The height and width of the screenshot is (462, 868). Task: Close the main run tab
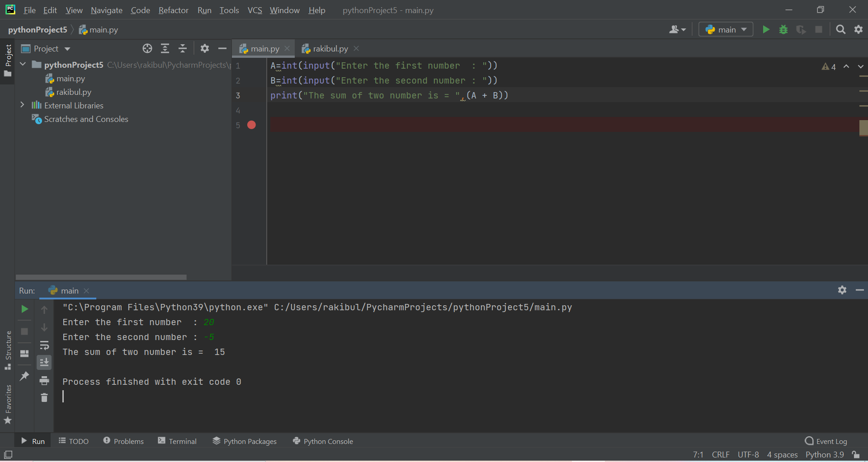point(86,290)
